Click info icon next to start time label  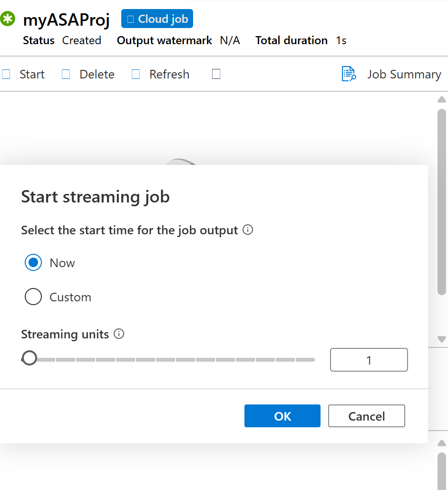[x=248, y=230]
